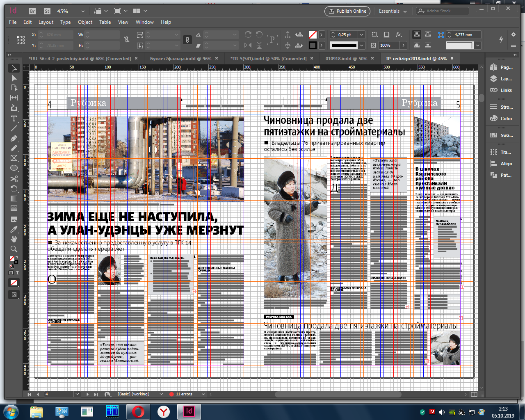Toggle screen mode button in toolbox
The width and height of the screenshot is (525, 420).
point(14,294)
